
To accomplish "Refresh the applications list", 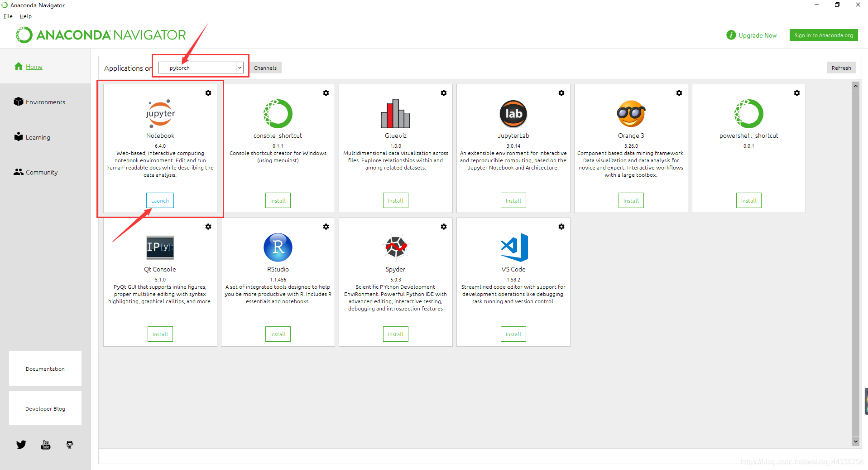I will tap(841, 68).
